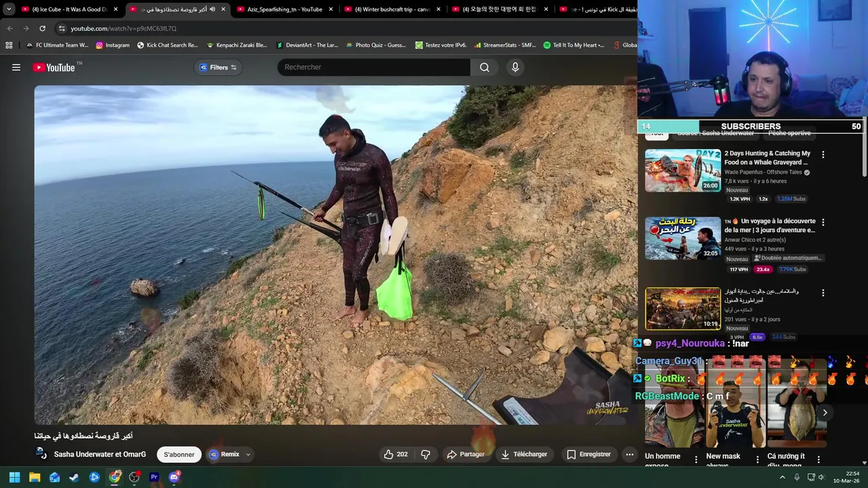Screen dimensions: 868x488
Task: Open Steam from taskbar
Action: [74, 477]
